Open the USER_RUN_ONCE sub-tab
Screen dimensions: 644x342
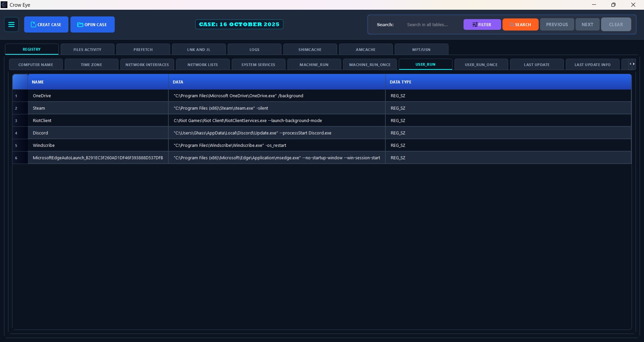[x=481, y=64]
